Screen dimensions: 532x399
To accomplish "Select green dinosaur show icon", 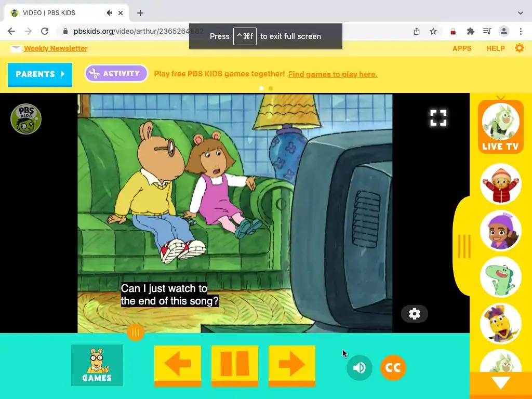I will [500, 277].
